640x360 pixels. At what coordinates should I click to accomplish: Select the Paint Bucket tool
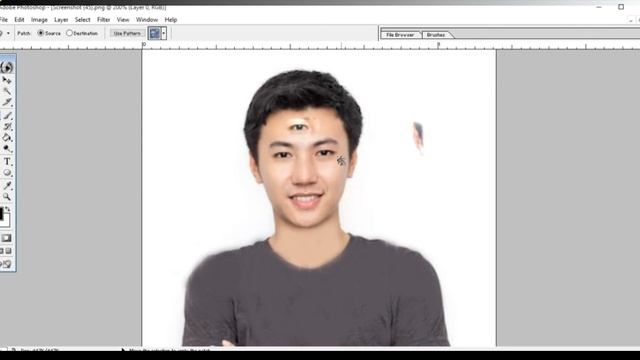(7, 138)
